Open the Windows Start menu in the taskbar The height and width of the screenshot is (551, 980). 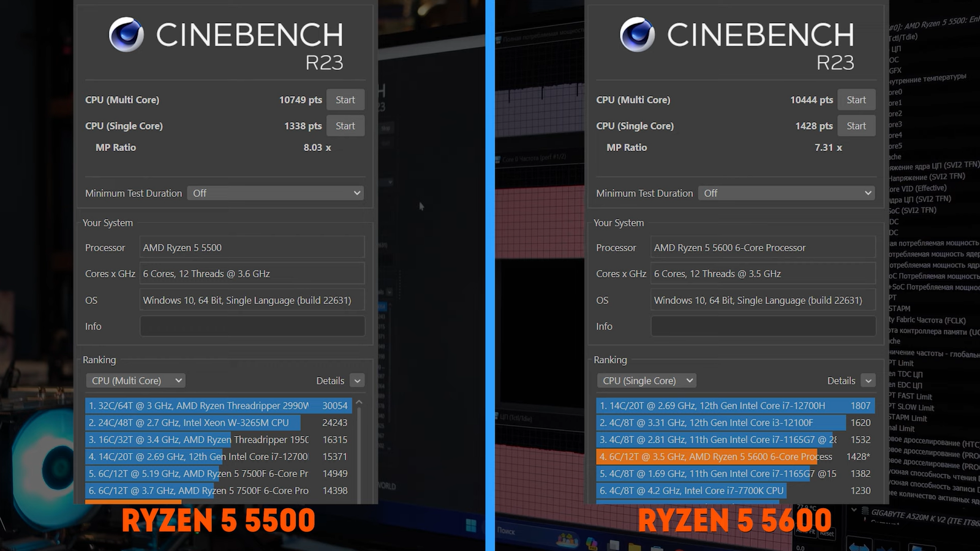(470, 525)
